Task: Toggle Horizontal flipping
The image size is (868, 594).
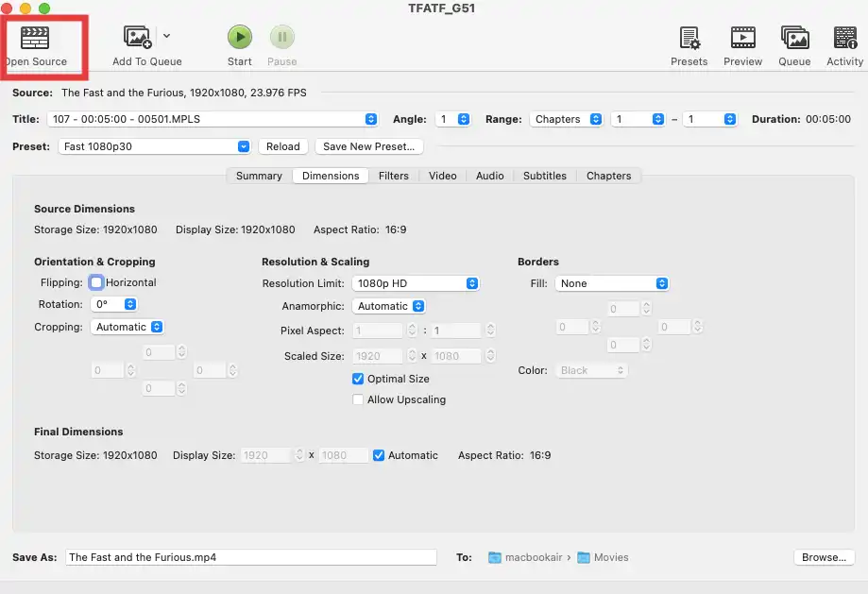Action: coord(95,281)
